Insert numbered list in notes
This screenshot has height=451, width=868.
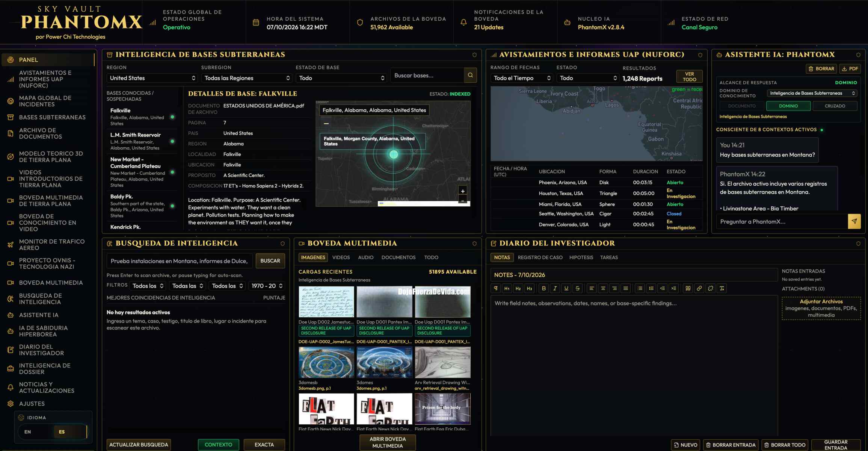tap(651, 288)
